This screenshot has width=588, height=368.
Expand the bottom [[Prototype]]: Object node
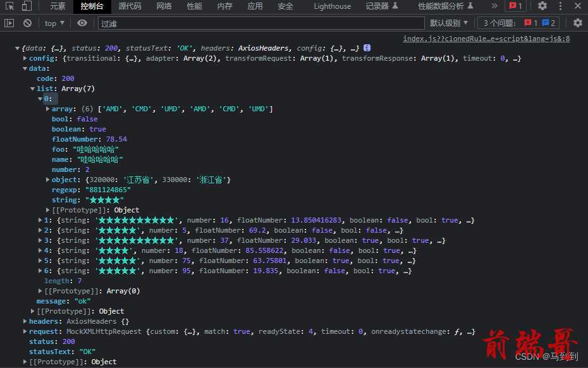tap(25, 362)
